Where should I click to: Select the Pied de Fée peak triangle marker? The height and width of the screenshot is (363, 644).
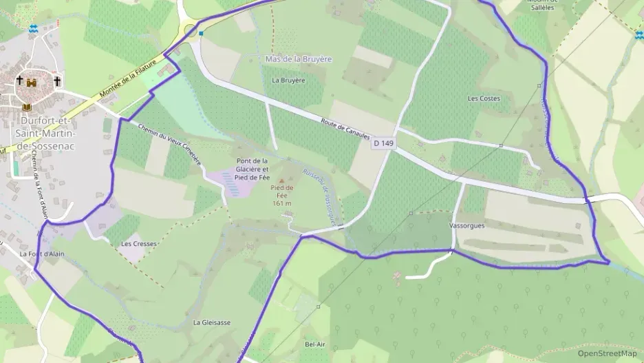point(282,180)
